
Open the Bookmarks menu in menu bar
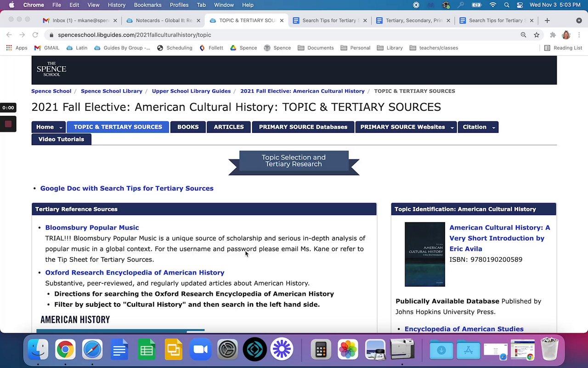pyautogui.click(x=147, y=5)
